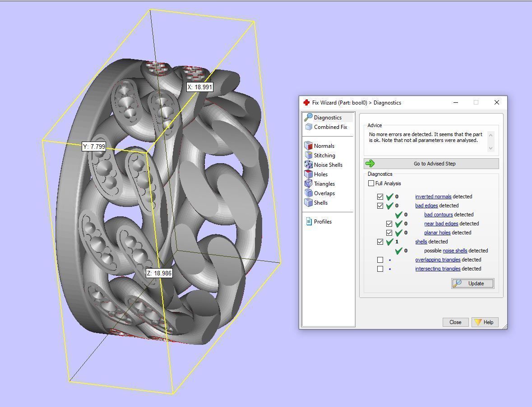
Task: Uncheck the bad edges checkbox
Action: pyautogui.click(x=380, y=206)
